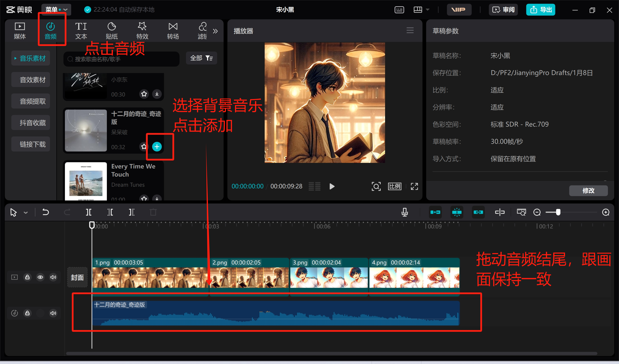Viewport: 619px width, 364px height.
Task: Click the timeline cover thumbnail settings icon
Action: tap(521, 212)
